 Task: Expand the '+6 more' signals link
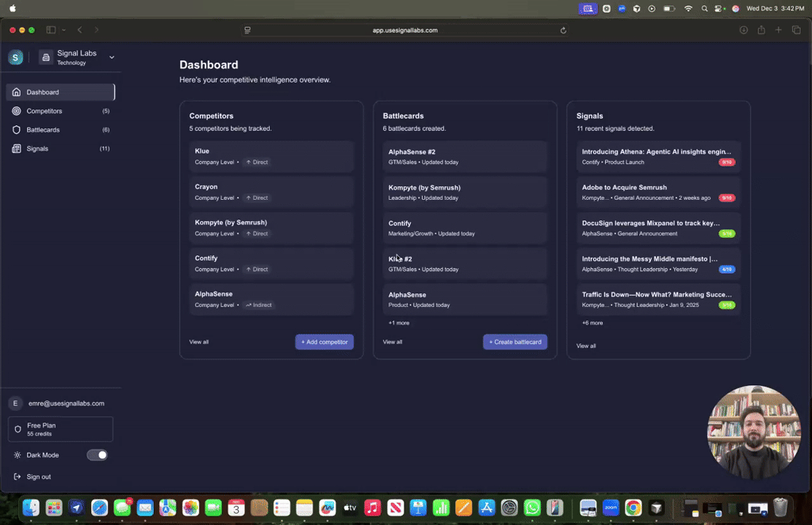click(x=592, y=323)
